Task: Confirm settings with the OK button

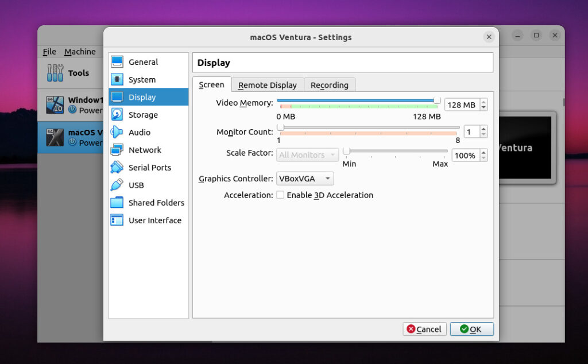Action: (472, 329)
